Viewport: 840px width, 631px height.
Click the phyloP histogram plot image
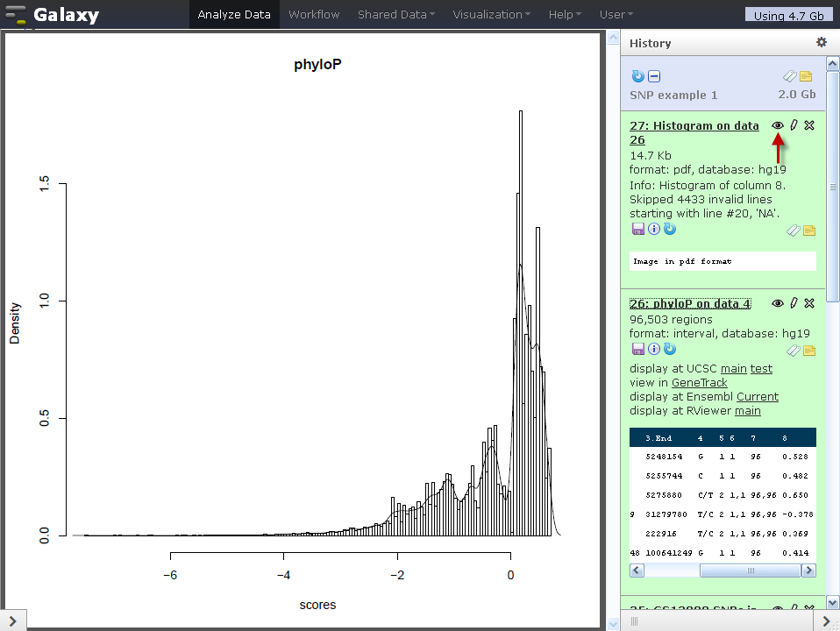(x=303, y=330)
